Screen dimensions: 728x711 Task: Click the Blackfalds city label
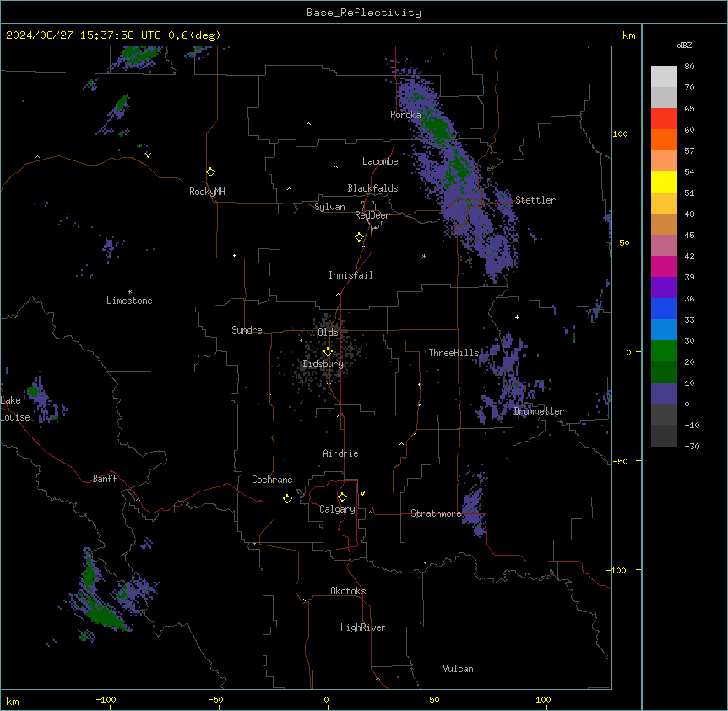(x=372, y=188)
